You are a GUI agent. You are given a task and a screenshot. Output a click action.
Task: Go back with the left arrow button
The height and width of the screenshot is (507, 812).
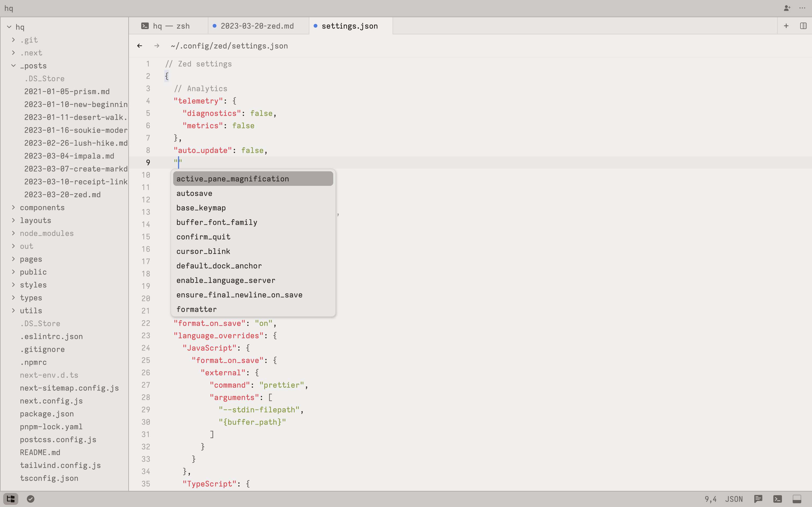140,46
